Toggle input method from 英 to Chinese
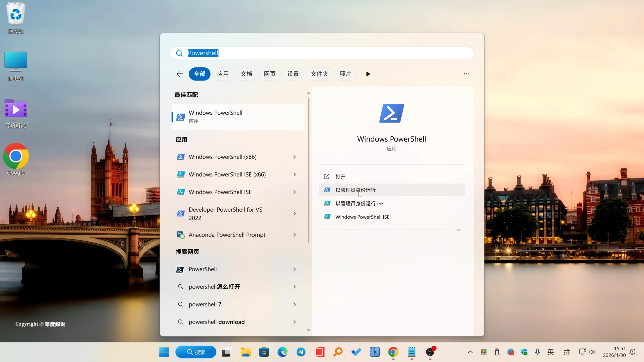 click(x=551, y=352)
